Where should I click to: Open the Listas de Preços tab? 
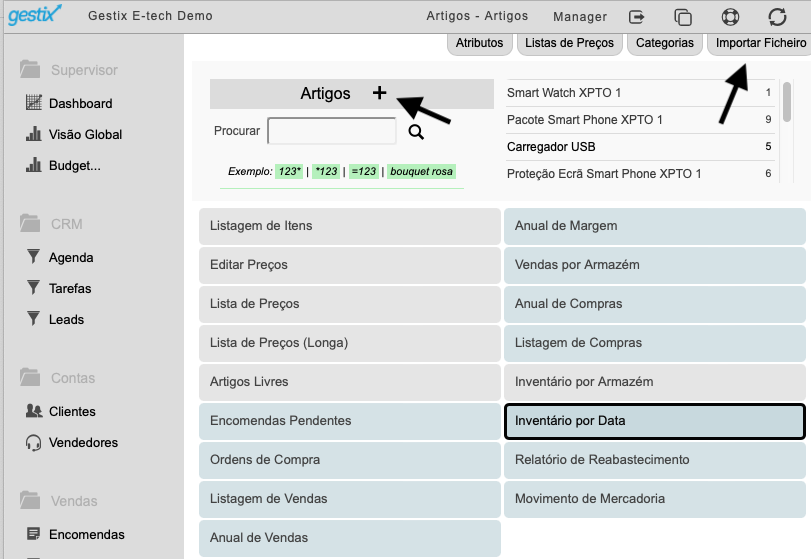569,43
